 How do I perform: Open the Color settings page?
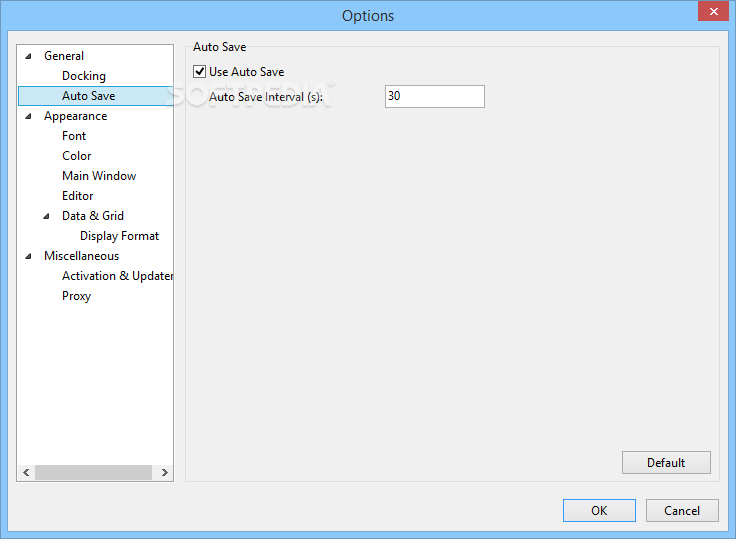point(77,156)
